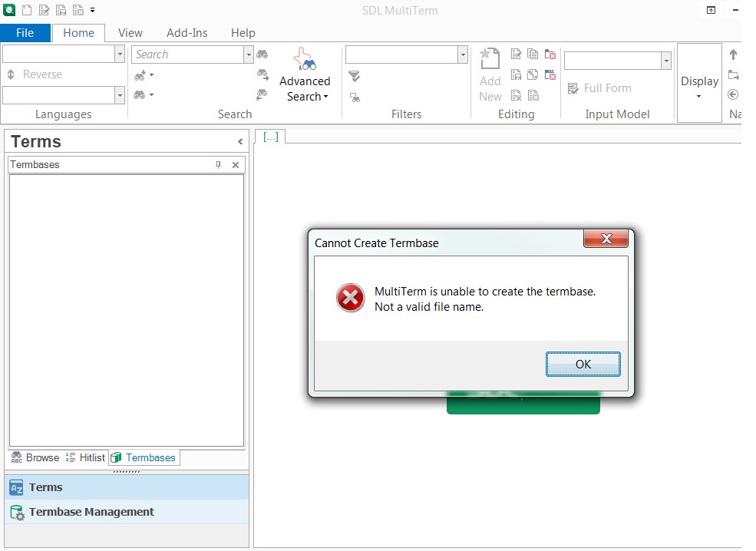
Task: Click the folder with red X icon in Editing
Action: pos(550,54)
